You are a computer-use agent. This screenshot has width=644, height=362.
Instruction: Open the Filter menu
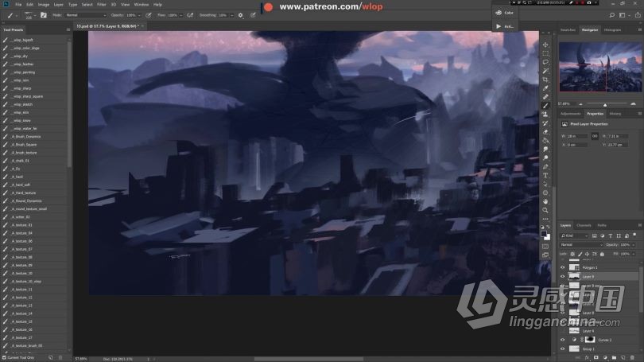(102, 5)
